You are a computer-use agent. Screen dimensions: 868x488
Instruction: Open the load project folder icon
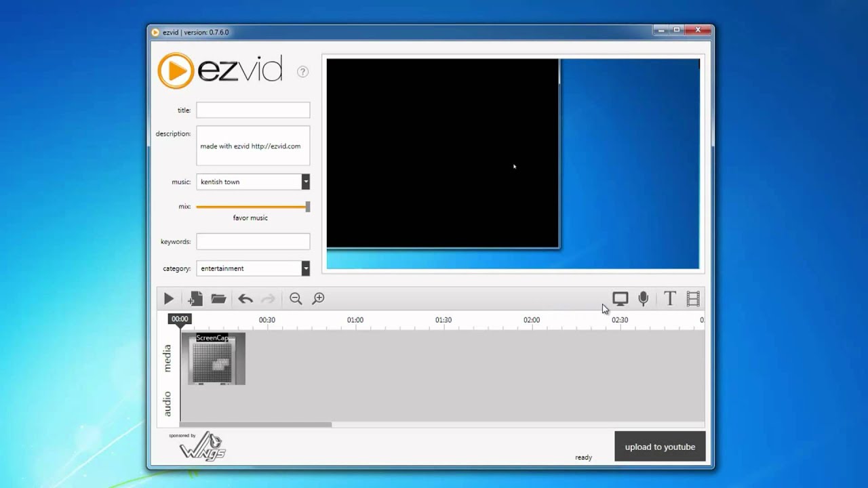coord(218,299)
